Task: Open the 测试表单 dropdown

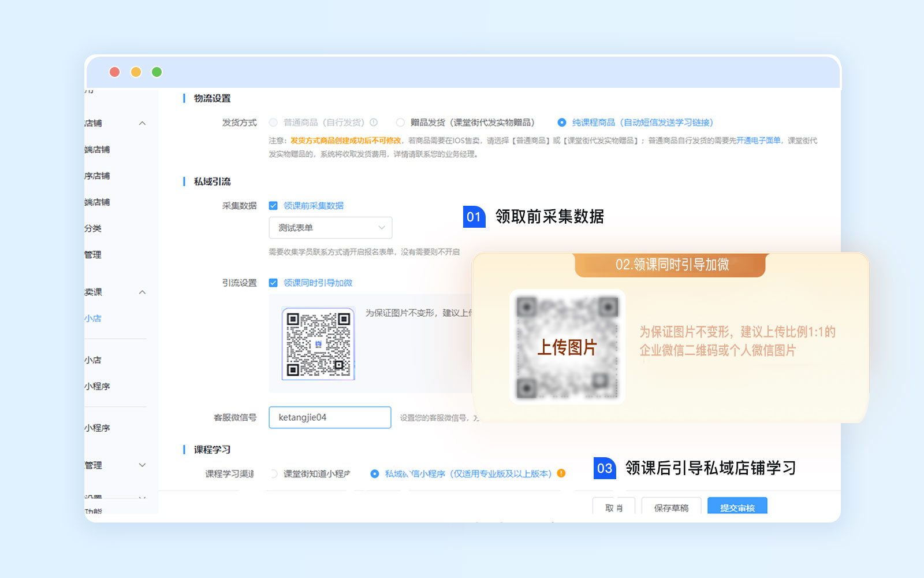Action: point(330,228)
